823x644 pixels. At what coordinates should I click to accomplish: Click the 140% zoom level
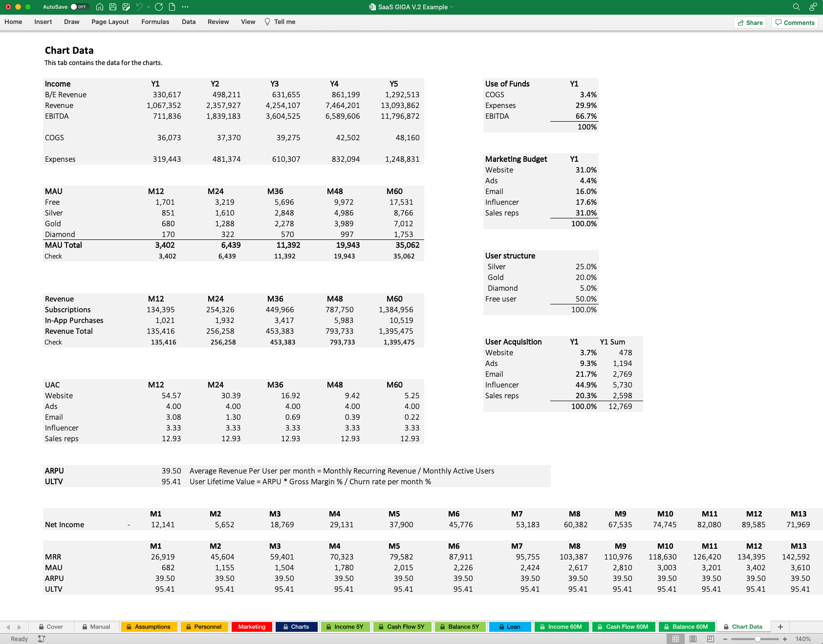(803, 639)
